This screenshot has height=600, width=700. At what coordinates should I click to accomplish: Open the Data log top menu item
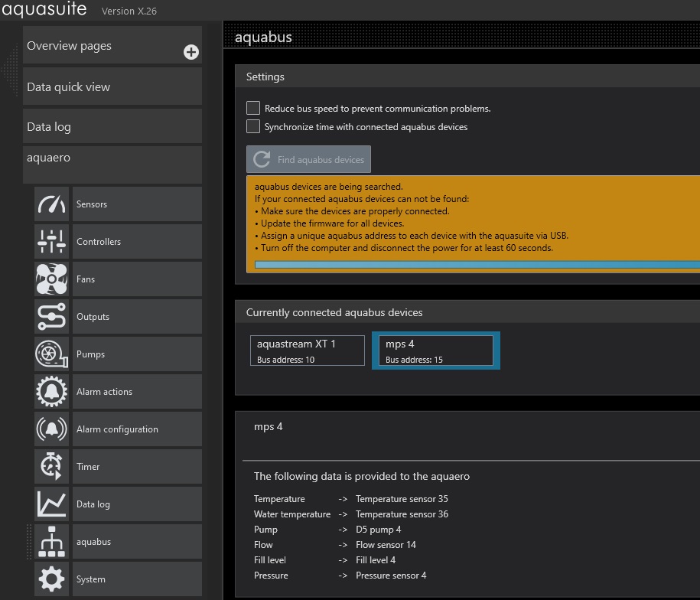112,126
